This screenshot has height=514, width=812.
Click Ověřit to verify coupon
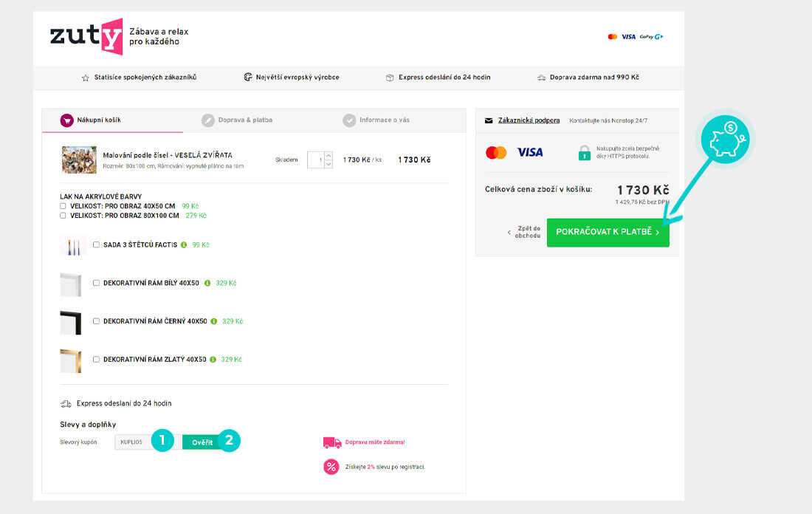pos(202,442)
